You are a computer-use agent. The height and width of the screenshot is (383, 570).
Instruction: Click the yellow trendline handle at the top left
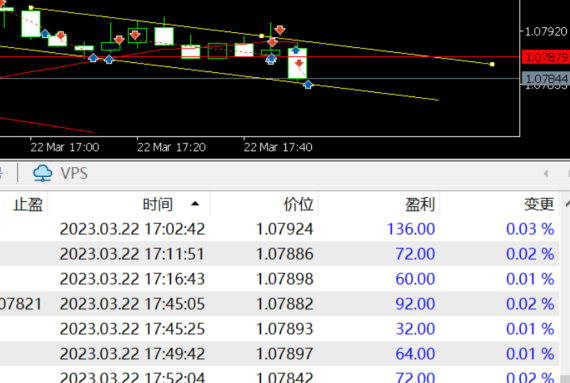pyautogui.click(x=31, y=8)
